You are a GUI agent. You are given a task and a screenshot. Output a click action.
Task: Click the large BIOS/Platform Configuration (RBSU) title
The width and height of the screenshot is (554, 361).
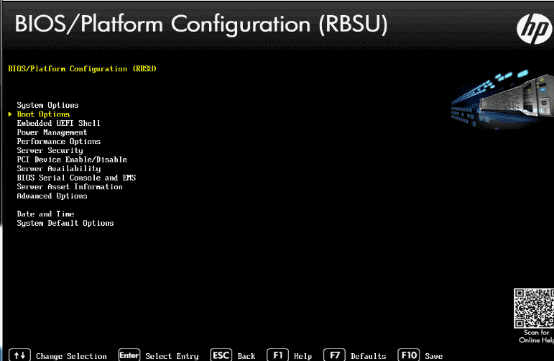point(201,24)
